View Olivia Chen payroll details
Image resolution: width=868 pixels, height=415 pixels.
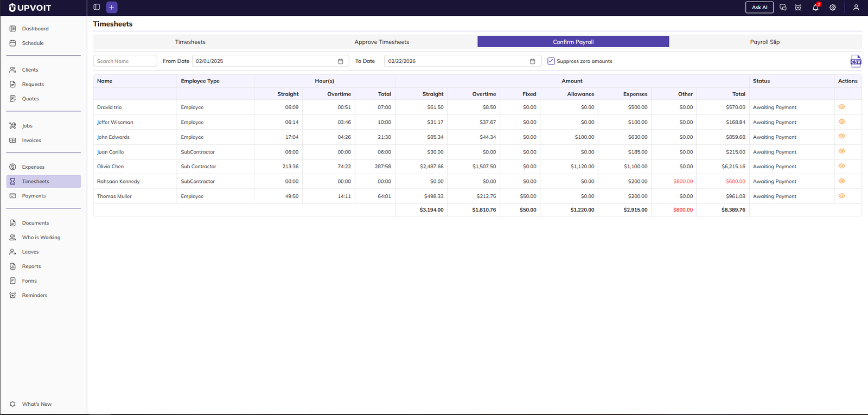pos(842,166)
